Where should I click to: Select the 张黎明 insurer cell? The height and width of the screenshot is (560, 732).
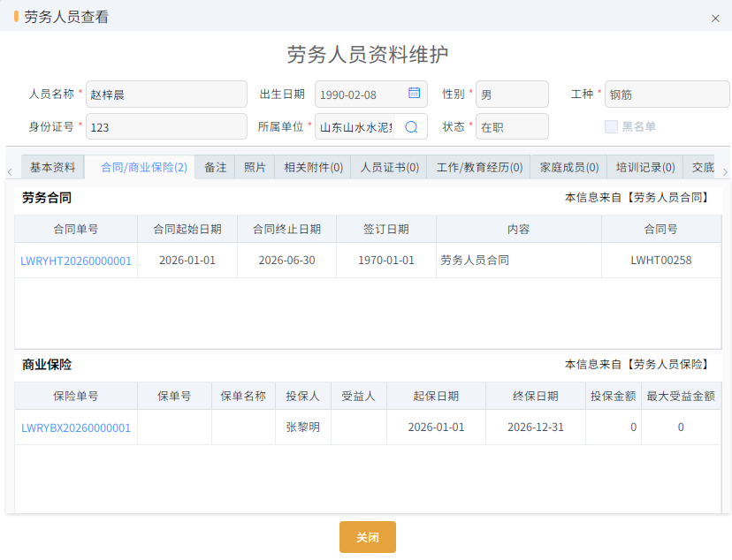tap(303, 428)
